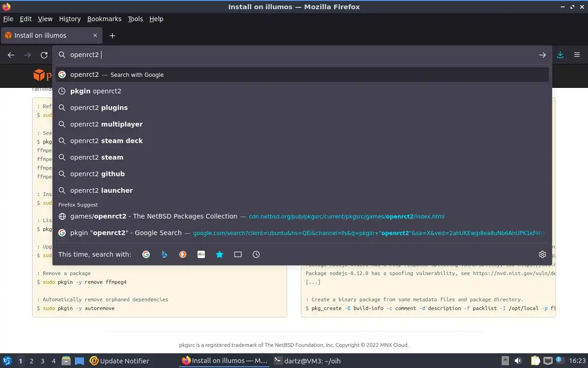Screen dimensions: 588x368
Task: Select suggestion 'openrct2 steam'
Action: coord(302,157)
